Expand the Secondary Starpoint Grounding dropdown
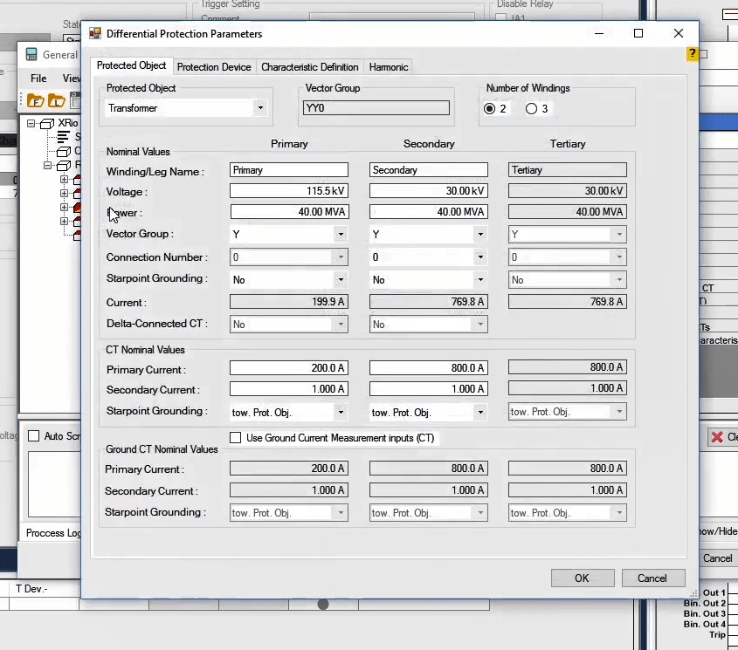This screenshot has width=738, height=650. pyautogui.click(x=480, y=279)
